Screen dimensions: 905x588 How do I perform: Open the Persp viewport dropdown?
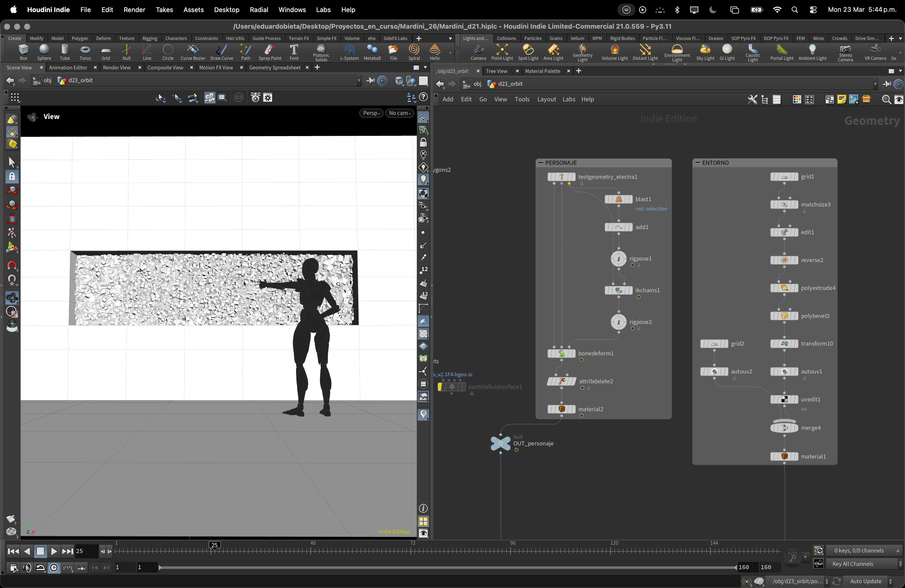tap(371, 113)
